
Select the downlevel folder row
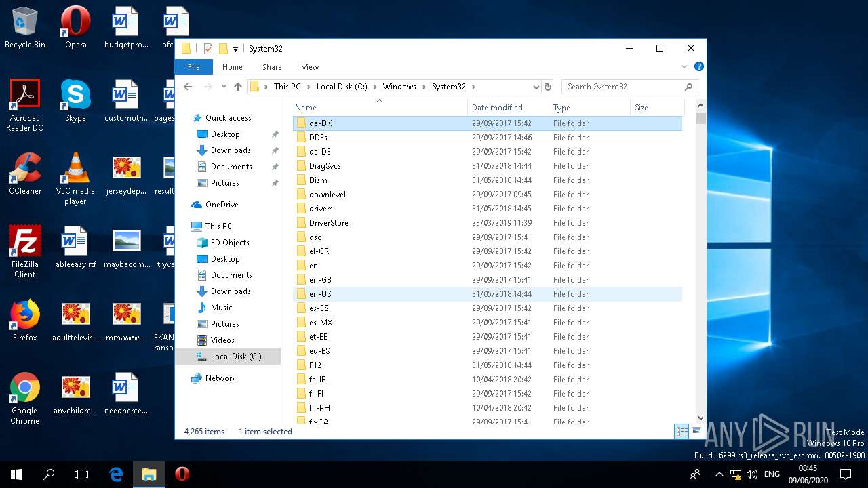coord(488,195)
